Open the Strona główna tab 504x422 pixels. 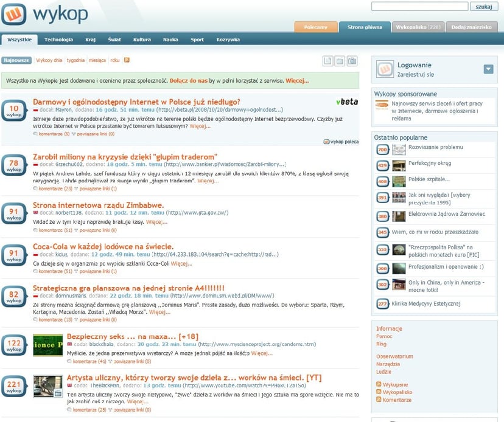[x=365, y=27]
